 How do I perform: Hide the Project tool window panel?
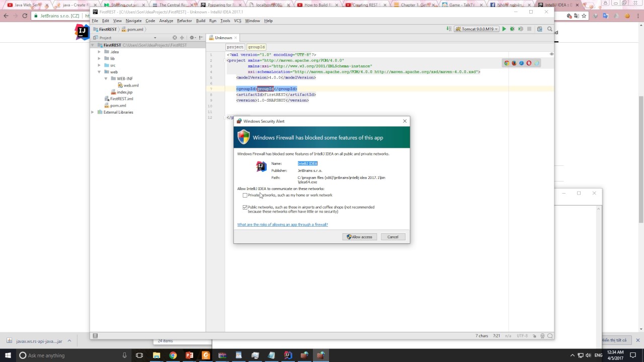click(x=201, y=38)
